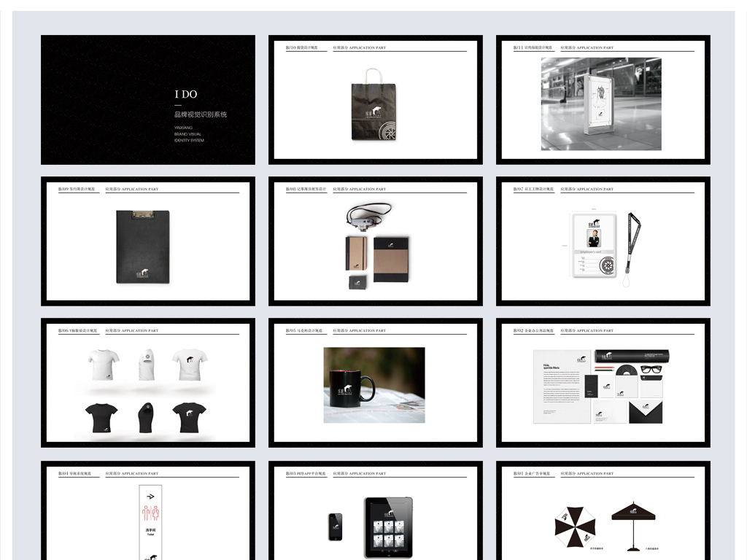The image size is (747, 560).
Task: Click the black patio umbrella side view
Action: [x=634, y=526]
